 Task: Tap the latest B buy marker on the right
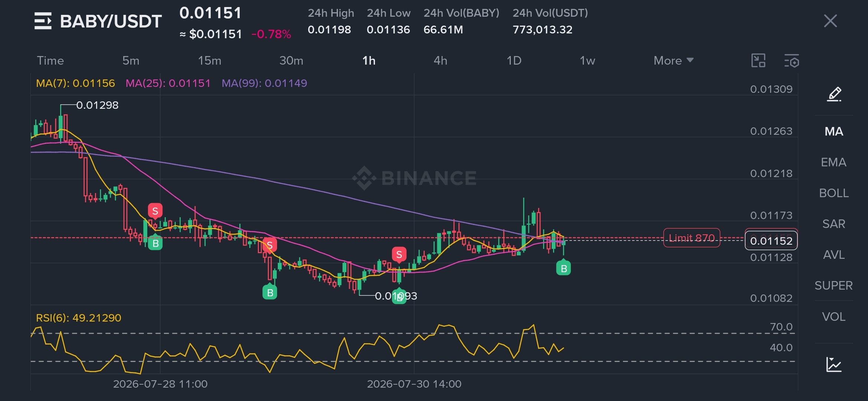pos(563,268)
